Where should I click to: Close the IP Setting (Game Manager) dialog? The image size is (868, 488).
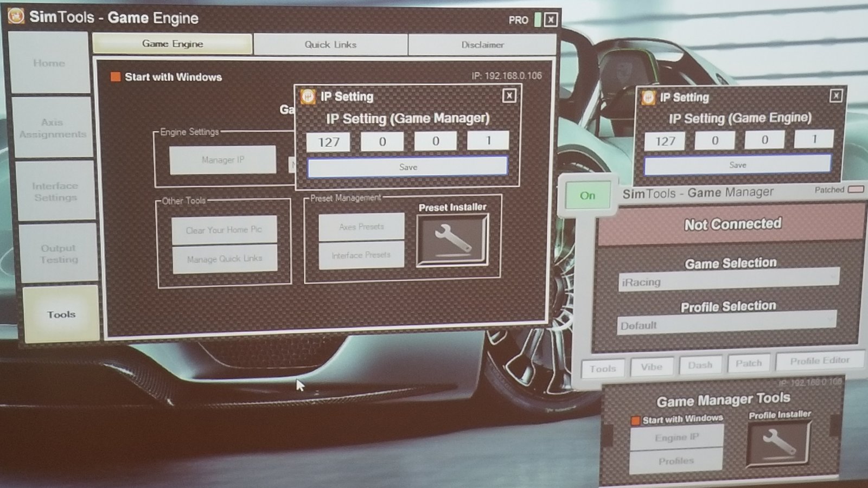(509, 96)
